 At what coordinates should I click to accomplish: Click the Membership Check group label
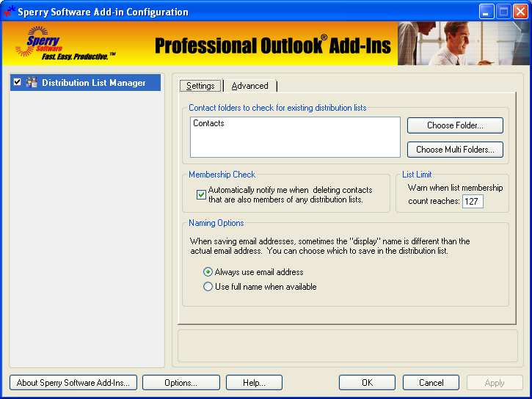[x=222, y=175]
